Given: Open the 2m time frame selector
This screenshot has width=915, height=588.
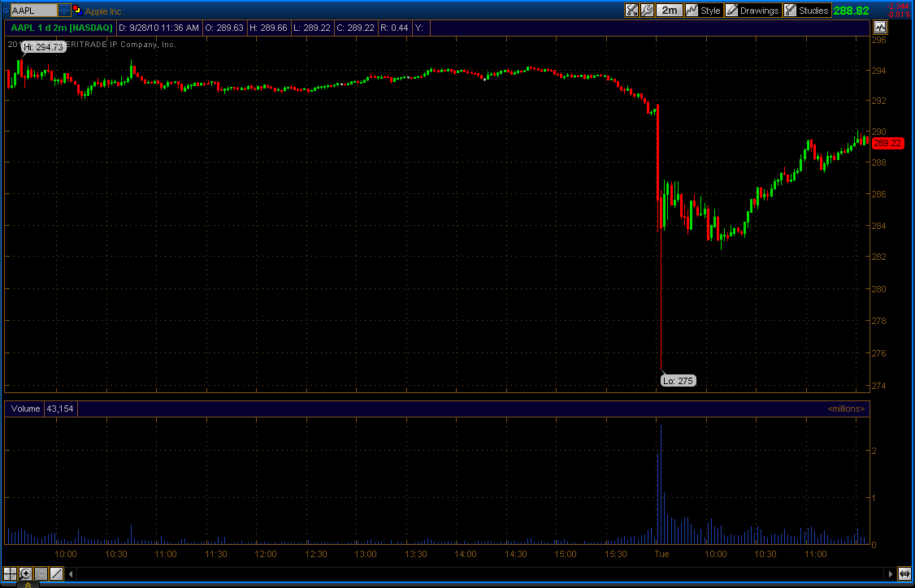Looking at the screenshot, I should (670, 10).
